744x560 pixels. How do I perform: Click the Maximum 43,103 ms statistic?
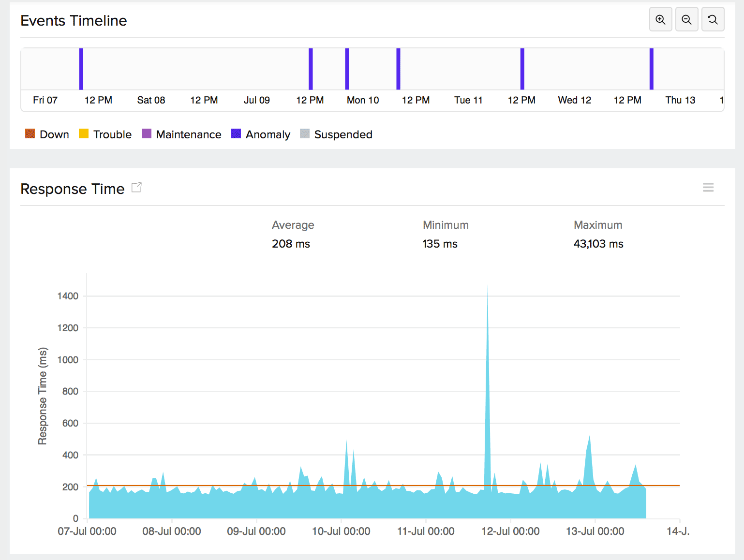[598, 244]
